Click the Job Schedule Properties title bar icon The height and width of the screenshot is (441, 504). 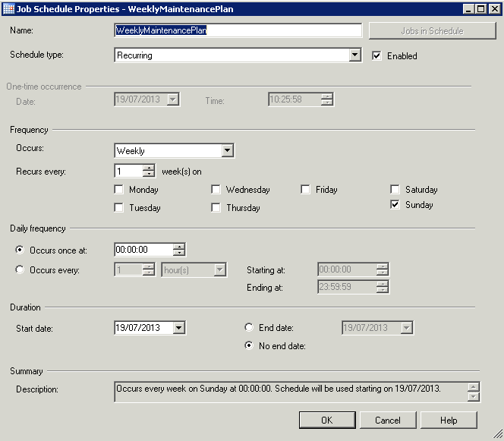click(8, 8)
